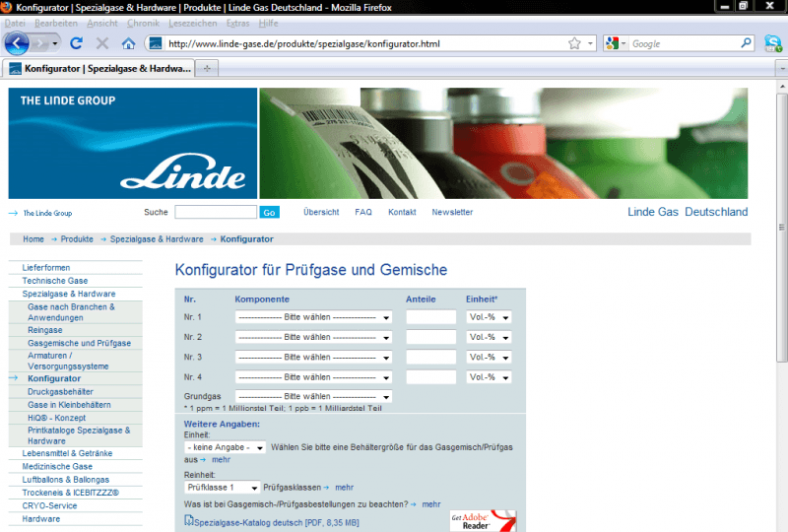Open the back/forward history dropdown arrow

point(55,43)
